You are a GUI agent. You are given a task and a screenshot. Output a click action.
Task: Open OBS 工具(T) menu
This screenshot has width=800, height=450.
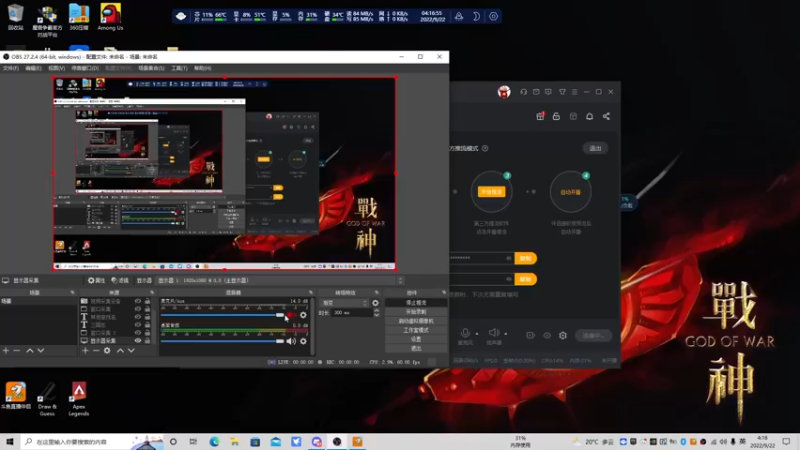(179, 68)
